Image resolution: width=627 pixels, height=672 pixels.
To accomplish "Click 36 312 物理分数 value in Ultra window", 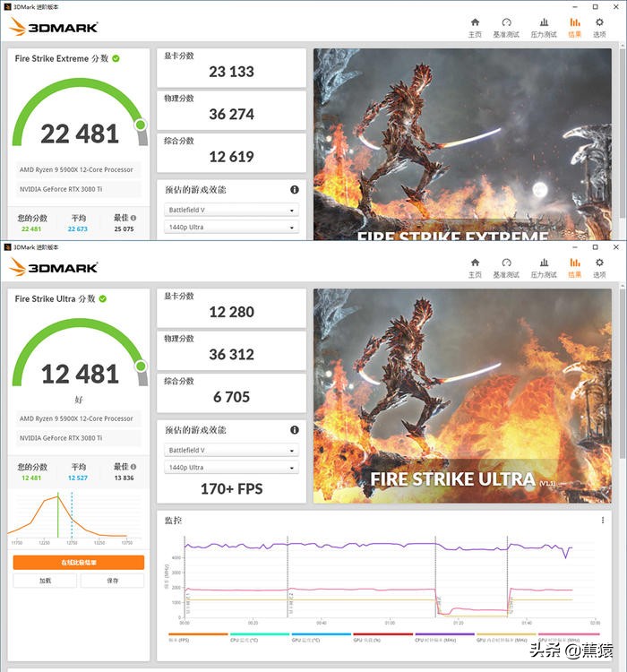I will click(231, 355).
